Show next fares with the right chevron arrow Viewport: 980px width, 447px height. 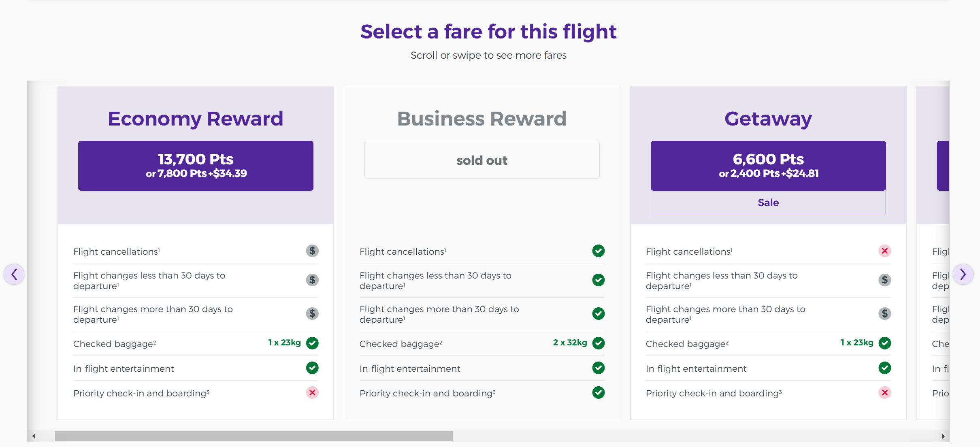coord(963,274)
